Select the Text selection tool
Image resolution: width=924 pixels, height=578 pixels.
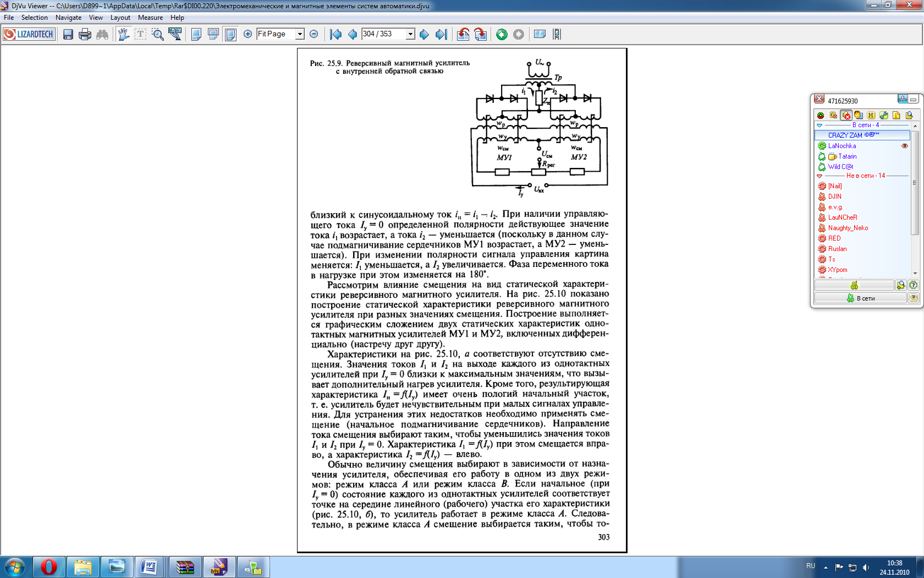[141, 34]
